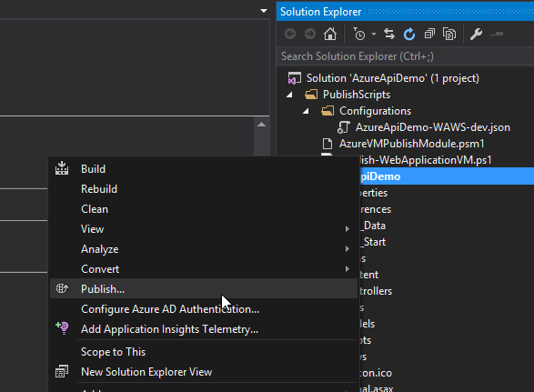Viewport: 534px width, 392px height.
Task: Open the View submenu
Action: [x=204, y=229]
